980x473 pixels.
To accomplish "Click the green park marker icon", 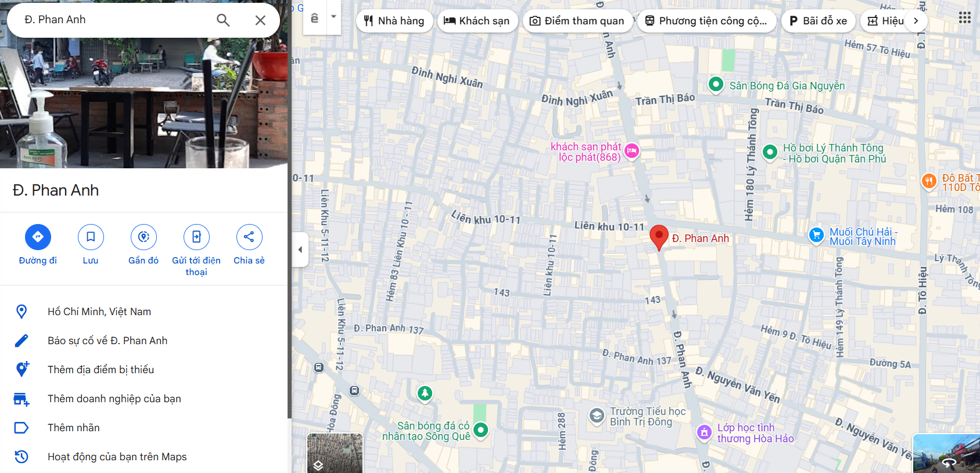I will [x=425, y=393].
